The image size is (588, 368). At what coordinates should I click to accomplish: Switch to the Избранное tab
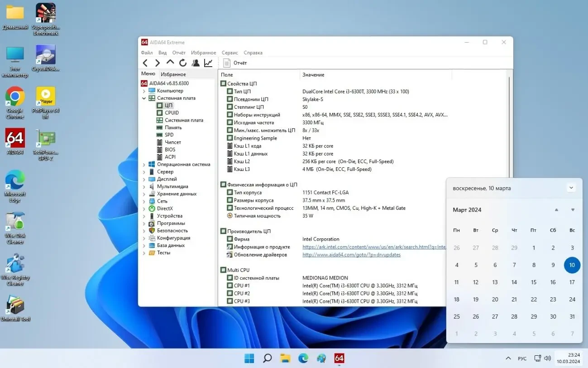tap(173, 74)
